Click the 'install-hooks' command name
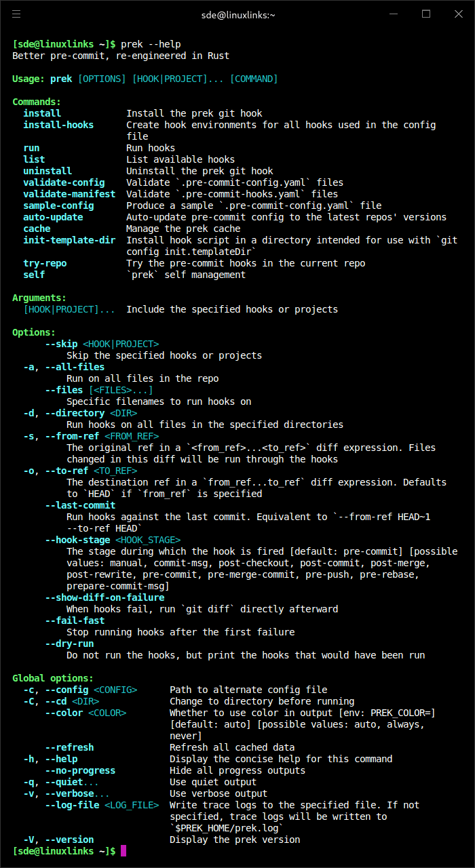This screenshot has height=868, width=475. click(58, 125)
